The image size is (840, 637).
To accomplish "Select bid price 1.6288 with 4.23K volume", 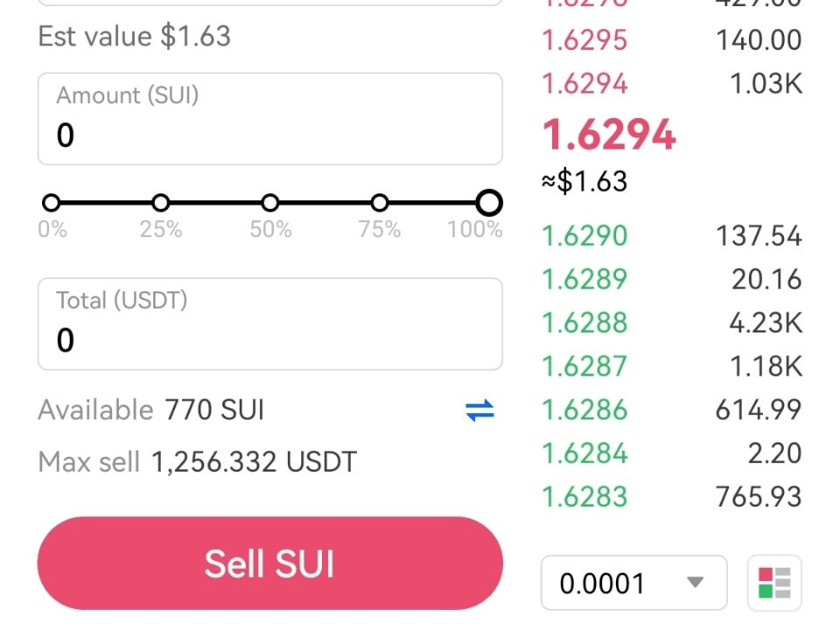I will tap(672, 323).
